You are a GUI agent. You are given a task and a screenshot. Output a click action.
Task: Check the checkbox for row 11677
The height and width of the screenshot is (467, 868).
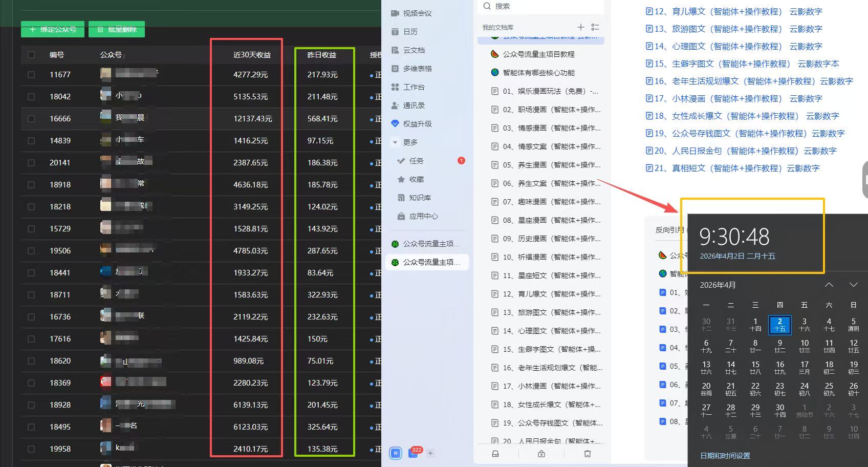[x=31, y=74]
